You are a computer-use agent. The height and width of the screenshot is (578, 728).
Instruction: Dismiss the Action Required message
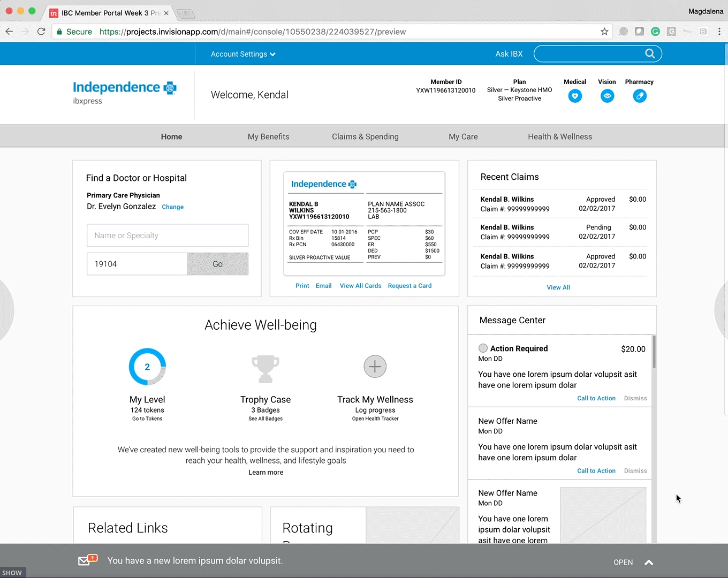[635, 398]
